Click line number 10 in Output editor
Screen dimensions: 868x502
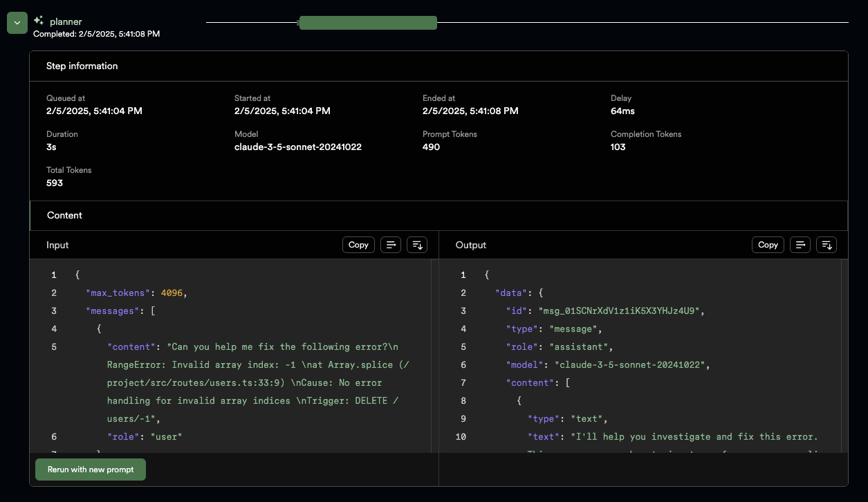point(461,437)
